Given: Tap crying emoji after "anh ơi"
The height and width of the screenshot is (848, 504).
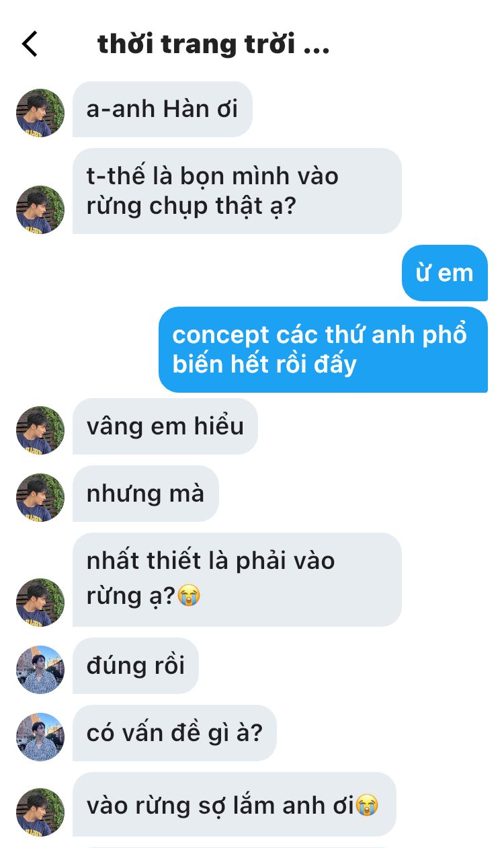Looking at the screenshot, I should coord(366,805).
